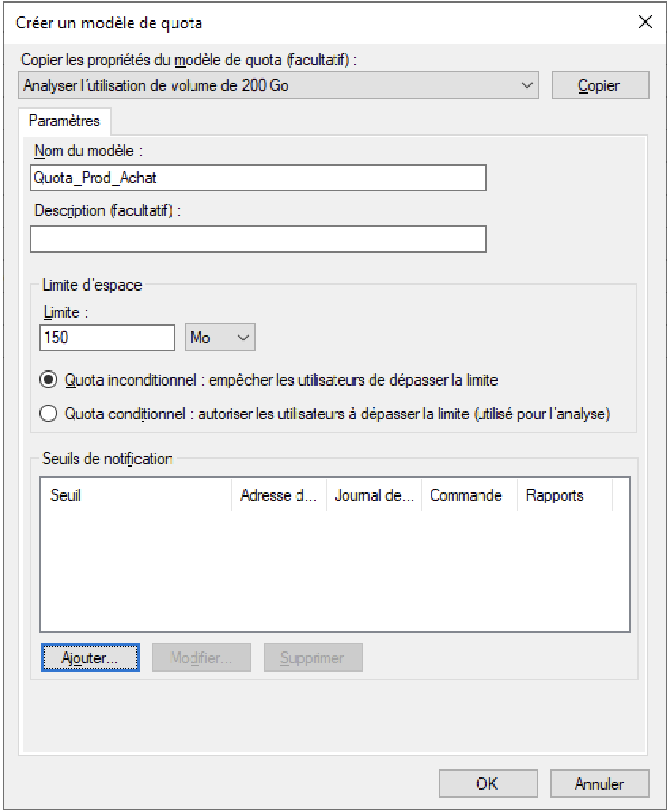Select the Quota conditionnel radio option
Screen dimensions: 670x812
coord(48,414)
